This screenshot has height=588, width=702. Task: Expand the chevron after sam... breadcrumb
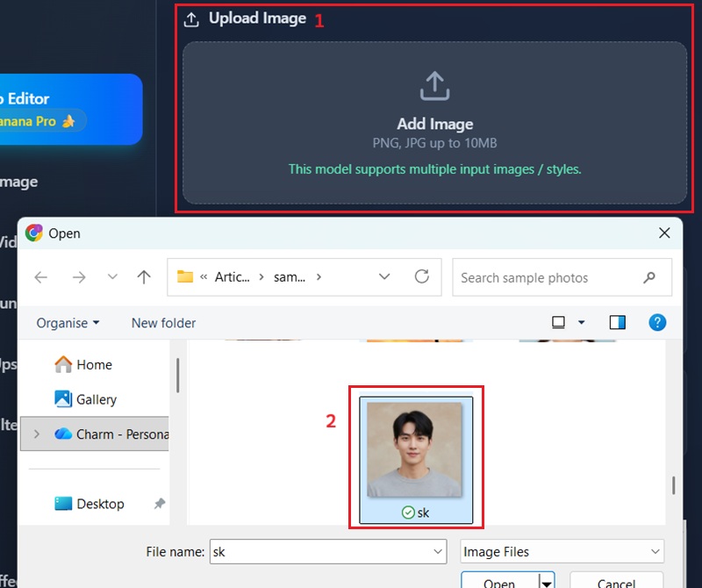pyautogui.click(x=319, y=277)
